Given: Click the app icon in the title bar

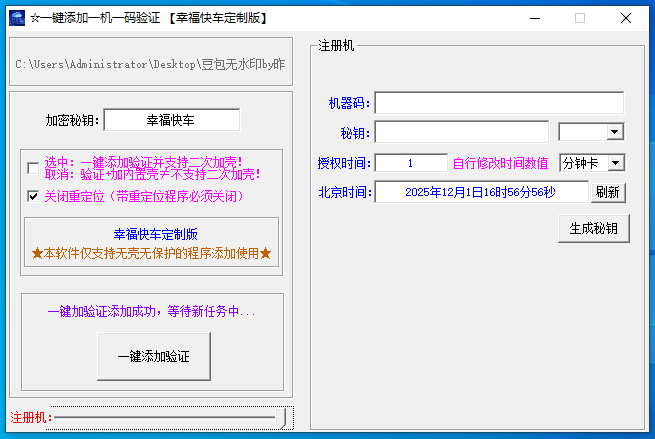Looking at the screenshot, I should (x=16, y=17).
